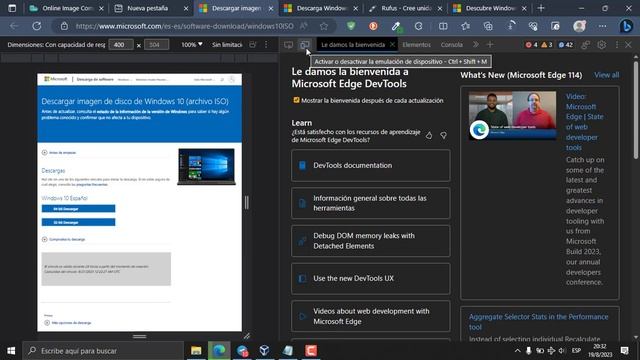Click the Windows search box in taskbar
The height and width of the screenshot is (360, 640).
click(103, 351)
